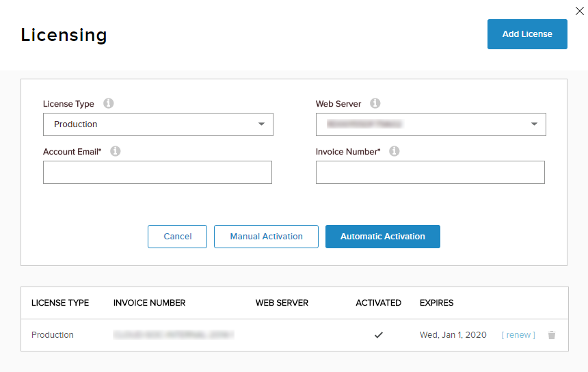Click the Activated checkmark in license row

point(379,335)
